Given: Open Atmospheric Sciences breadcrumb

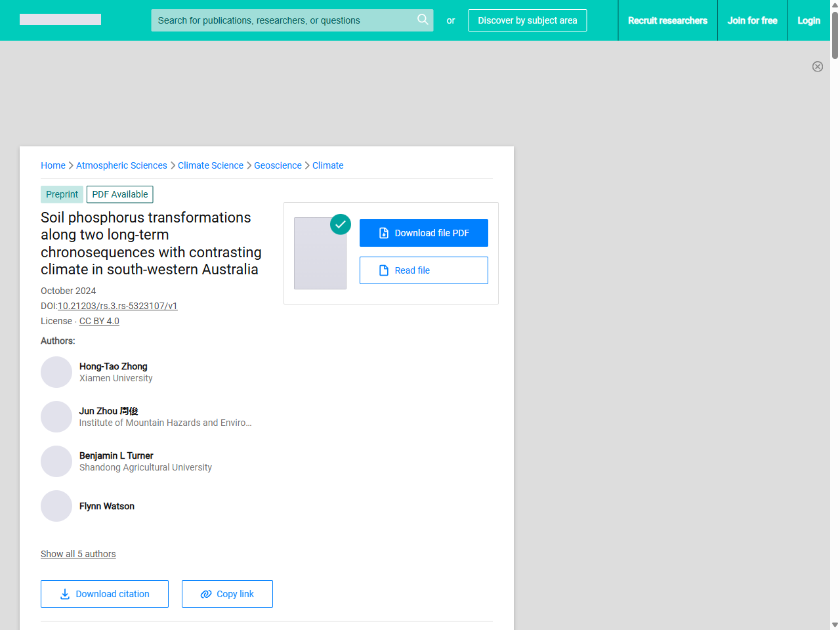Looking at the screenshot, I should pos(121,165).
